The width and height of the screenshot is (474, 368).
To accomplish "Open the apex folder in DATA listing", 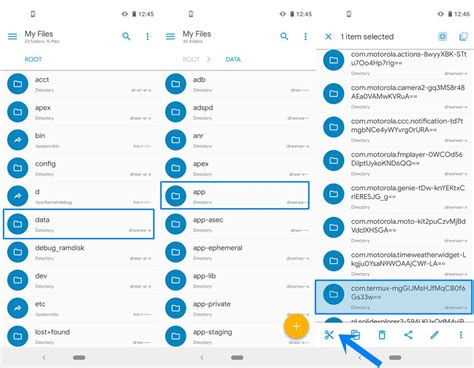I will (237, 168).
